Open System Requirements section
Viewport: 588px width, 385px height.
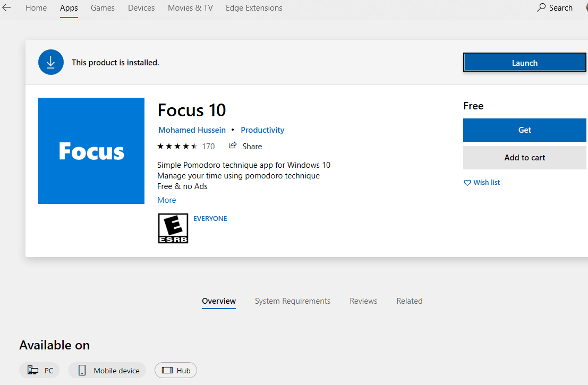click(293, 301)
